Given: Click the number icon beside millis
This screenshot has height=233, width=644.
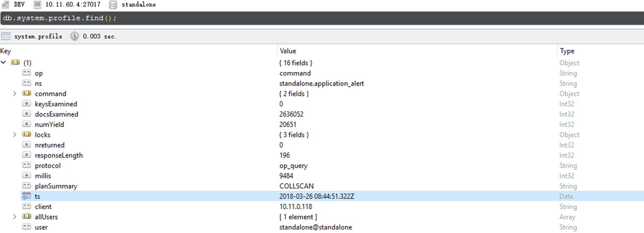Looking at the screenshot, I should pos(27,176).
